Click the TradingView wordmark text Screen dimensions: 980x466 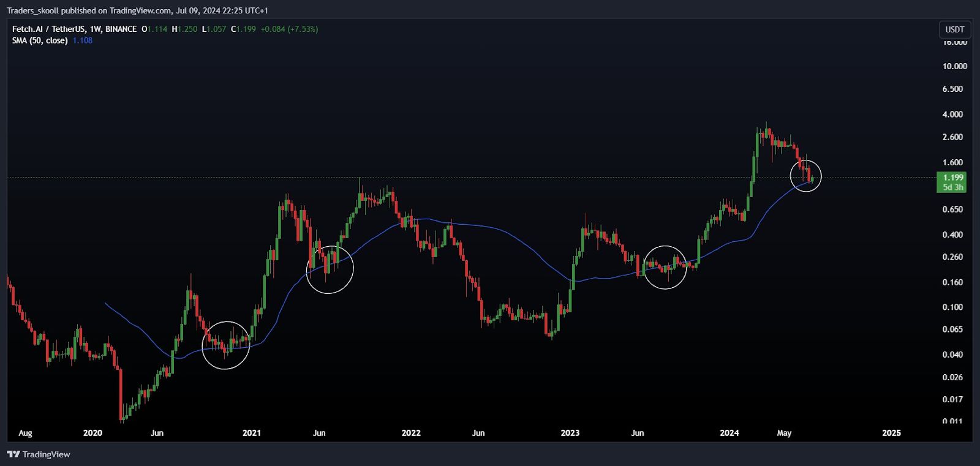(47, 454)
